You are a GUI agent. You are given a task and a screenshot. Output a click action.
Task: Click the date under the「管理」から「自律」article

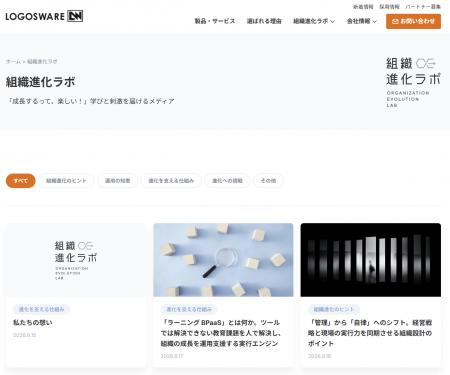point(319,356)
